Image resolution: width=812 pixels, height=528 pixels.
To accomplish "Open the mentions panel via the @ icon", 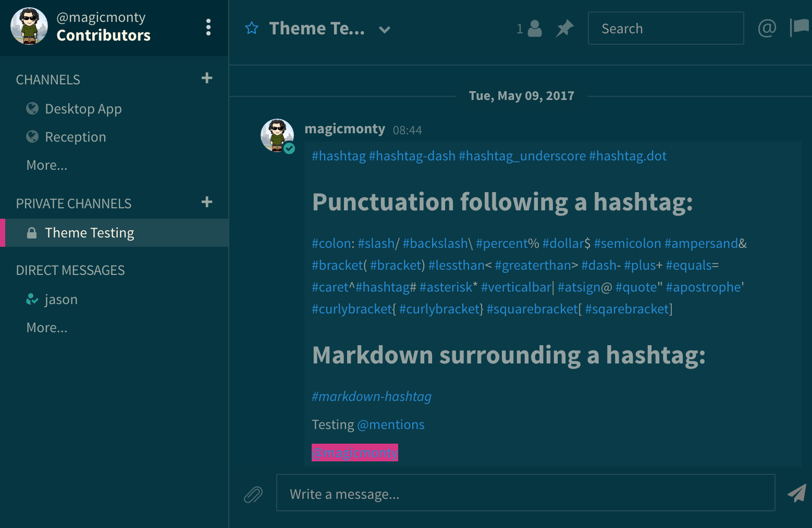I will click(766, 29).
